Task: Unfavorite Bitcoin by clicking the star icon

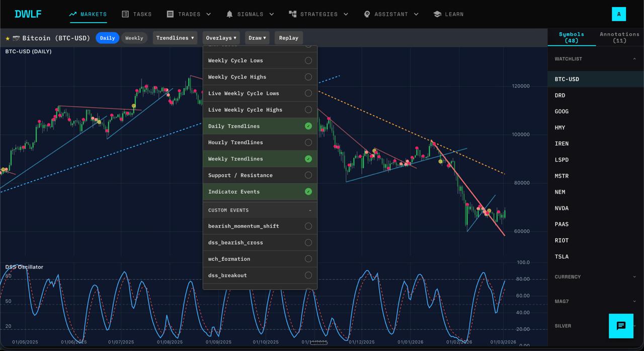Action: coord(8,38)
